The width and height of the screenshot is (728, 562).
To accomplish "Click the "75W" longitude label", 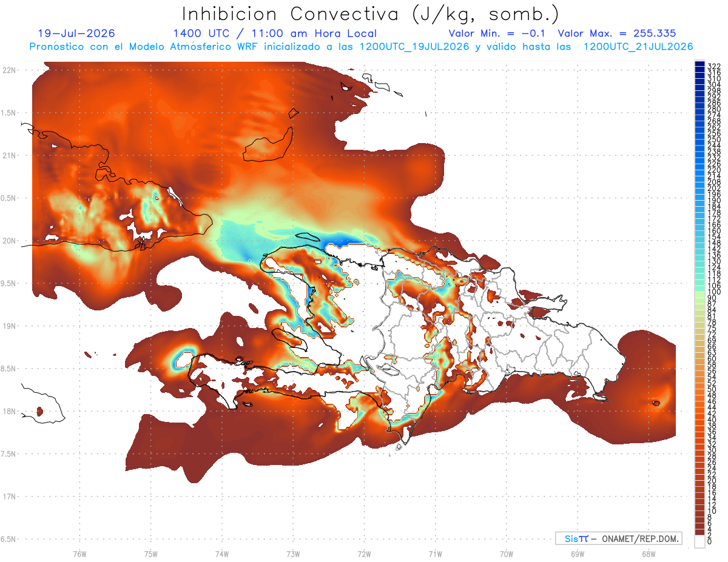I will click(x=150, y=554).
